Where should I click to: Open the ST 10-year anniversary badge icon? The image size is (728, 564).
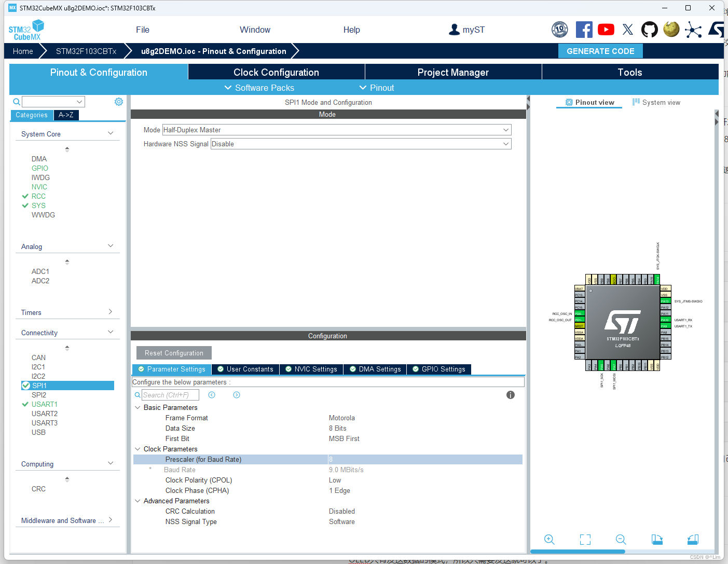(x=559, y=30)
